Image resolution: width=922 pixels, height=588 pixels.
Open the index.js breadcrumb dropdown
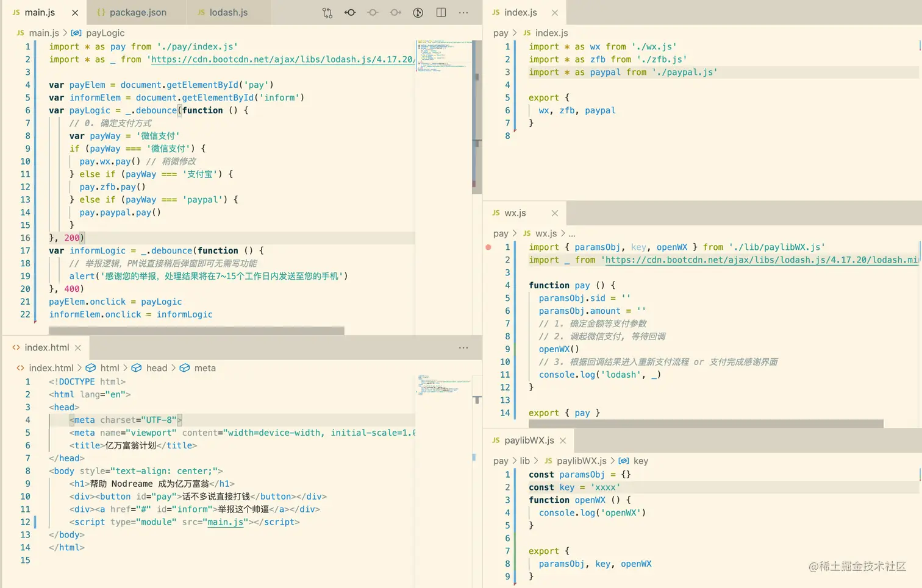[x=551, y=33]
